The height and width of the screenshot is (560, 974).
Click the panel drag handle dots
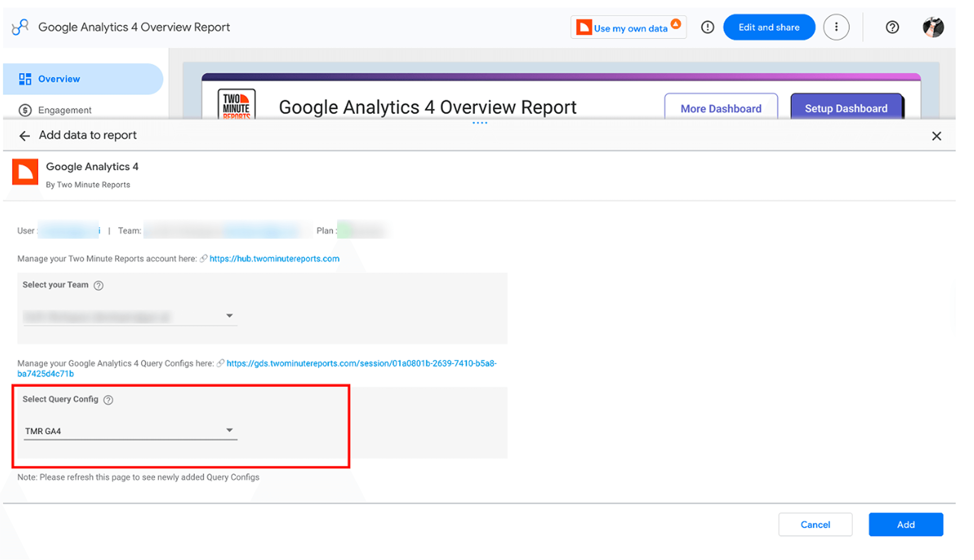click(479, 123)
